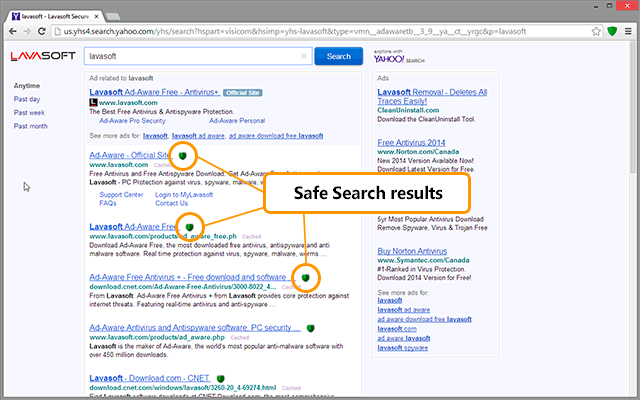Click the Lavasoft logo
This screenshot has height=400, width=640.
[x=43, y=56]
